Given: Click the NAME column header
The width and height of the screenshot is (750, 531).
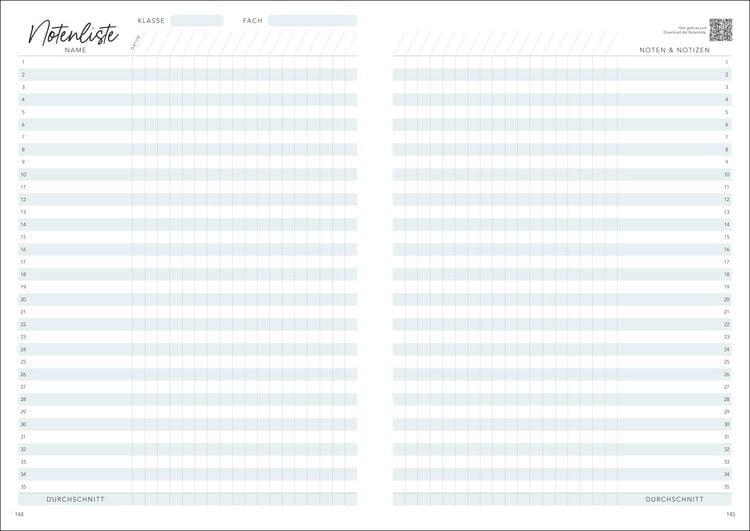Looking at the screenshot, I should (76, 50).
